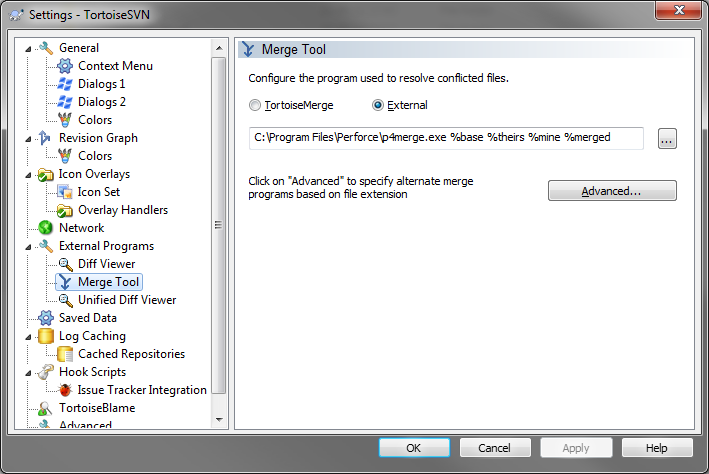The image size is (709, 474).
Task: Click the Cached Repositories icon
Action: (x=65, y=354)
